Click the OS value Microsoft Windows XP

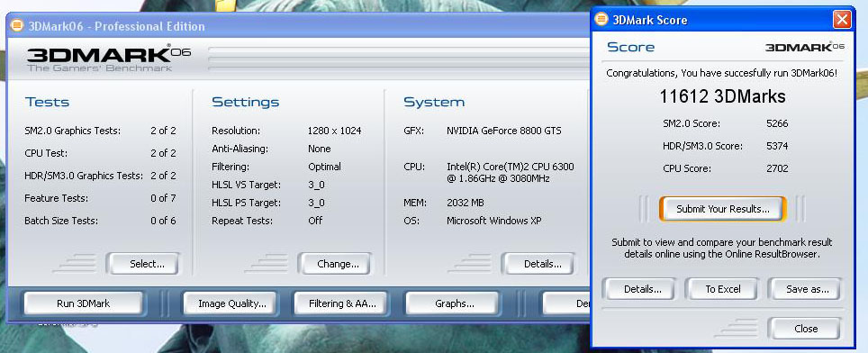point(493,221)
